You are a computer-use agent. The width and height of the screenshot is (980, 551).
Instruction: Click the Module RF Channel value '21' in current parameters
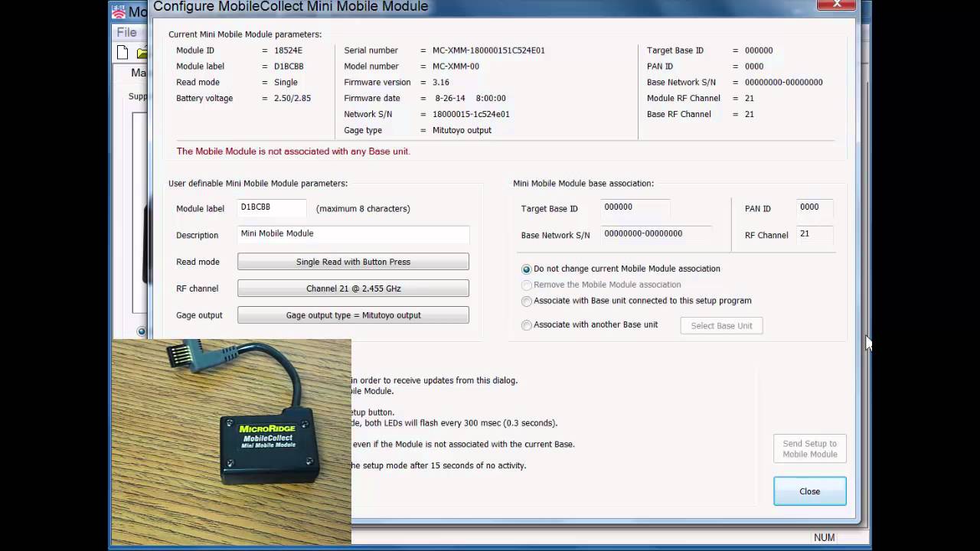pos(749,98)
